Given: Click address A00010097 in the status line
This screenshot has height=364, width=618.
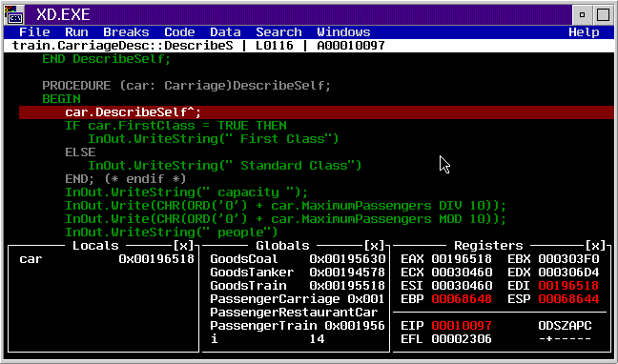Looking at the screenshot, I should 351,46.
